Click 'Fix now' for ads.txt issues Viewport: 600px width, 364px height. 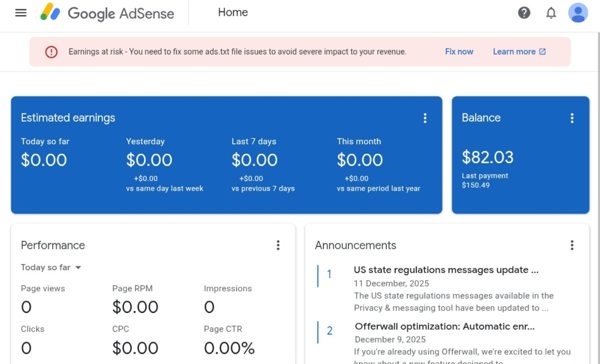click(459, 52)
